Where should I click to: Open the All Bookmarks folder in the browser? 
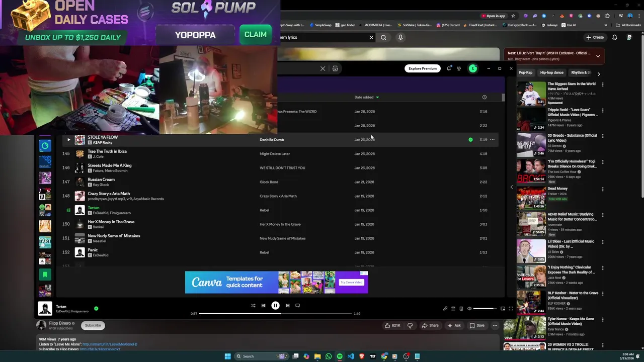click(x=628, y=25)
